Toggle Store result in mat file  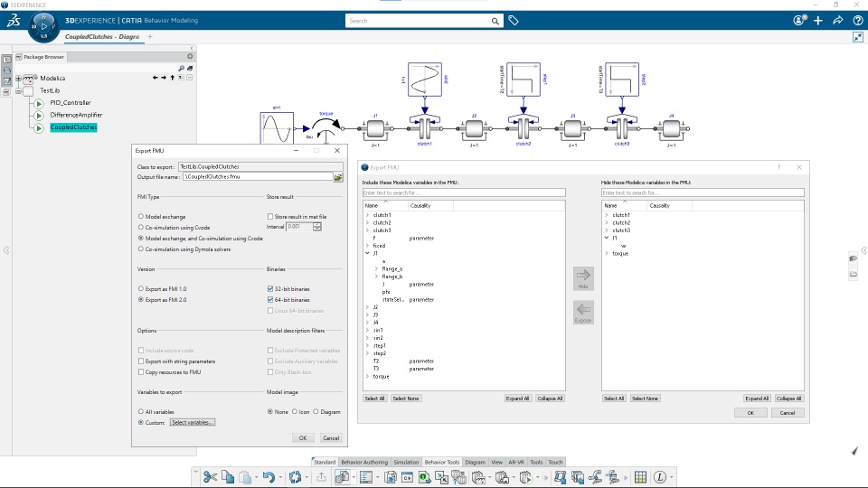click(270, 216)
